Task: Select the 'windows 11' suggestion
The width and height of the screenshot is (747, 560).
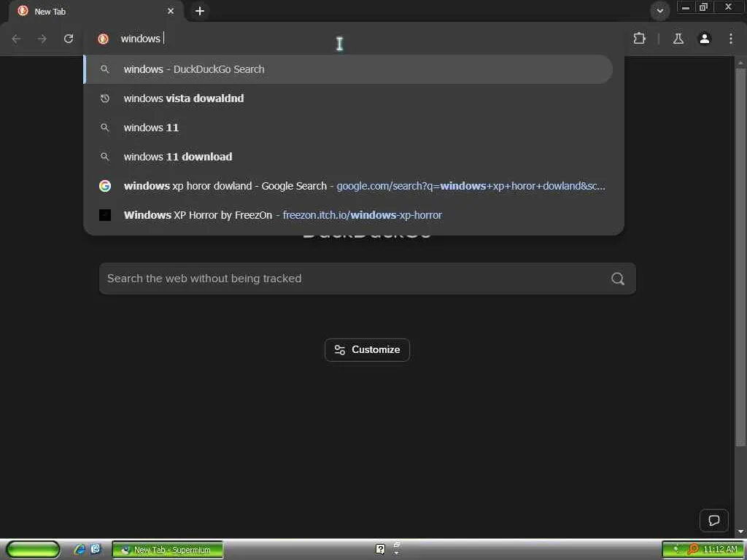Action: (348, 128)
